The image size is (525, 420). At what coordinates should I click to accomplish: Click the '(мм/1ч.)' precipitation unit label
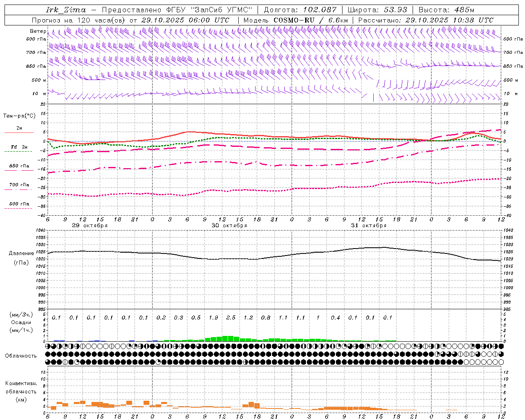point(21,330)
